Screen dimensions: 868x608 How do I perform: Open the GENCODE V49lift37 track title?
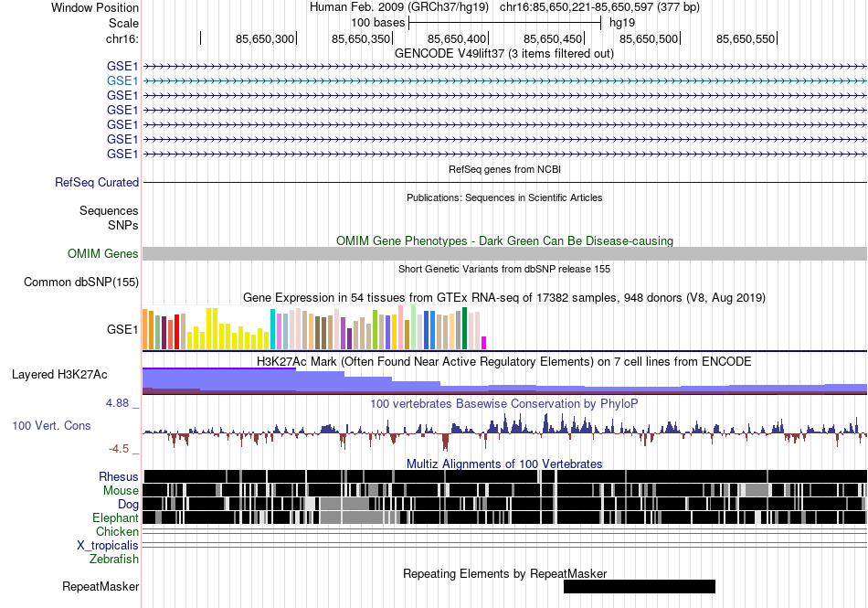pos(503,54)
